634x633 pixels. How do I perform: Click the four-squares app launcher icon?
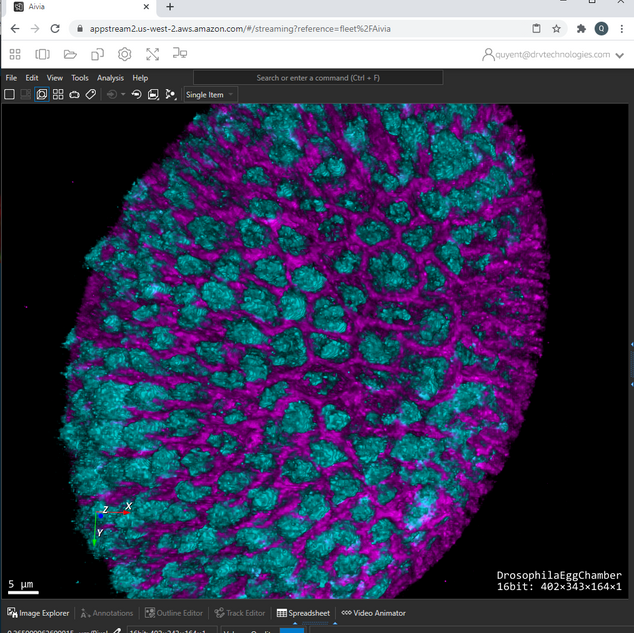click(x=15, y=54)
